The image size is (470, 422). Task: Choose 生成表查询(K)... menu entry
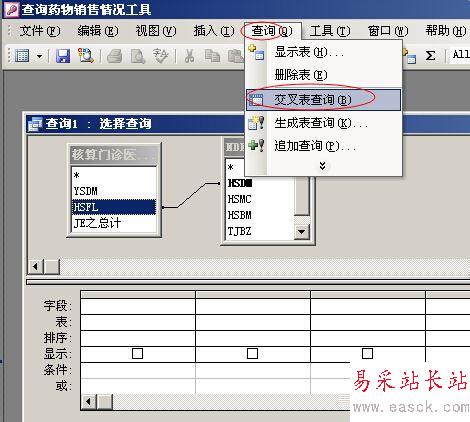point(323,123)
